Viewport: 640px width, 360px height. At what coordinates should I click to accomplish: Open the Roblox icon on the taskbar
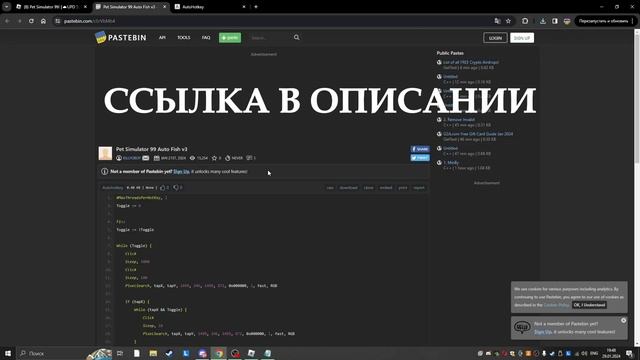pyautogui.click(x=251, y=353)
